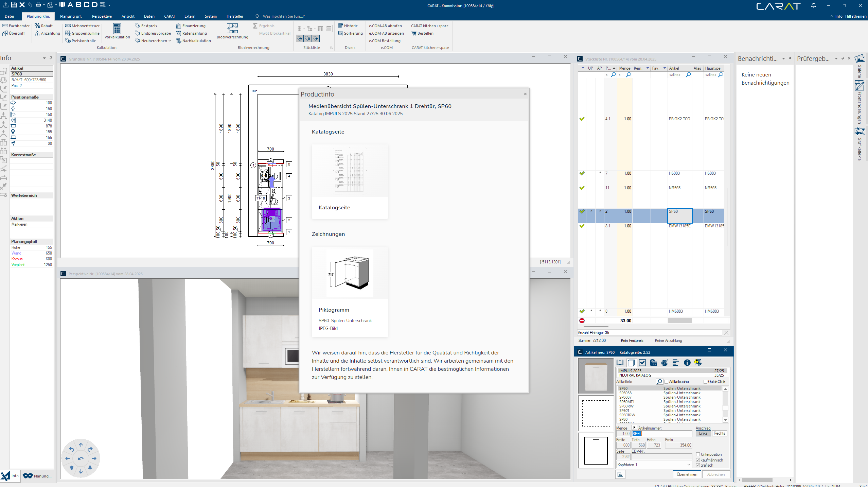Image resolution: width=868 pixels, height=487 pixels.
Task: Open the Piktogramm drawing thumbnail
Action: [x=350, y=274]
